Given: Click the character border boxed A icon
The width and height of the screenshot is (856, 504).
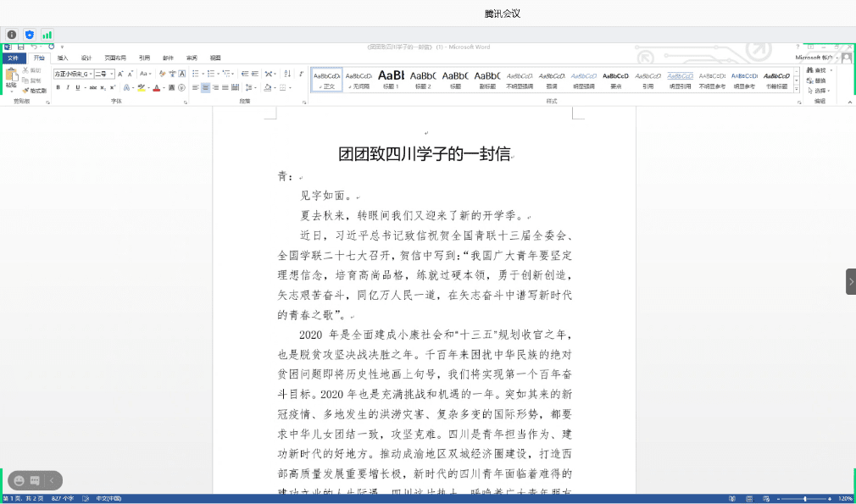Looking at the screenshot, I should pyautogui.click(x=181, y=74).
